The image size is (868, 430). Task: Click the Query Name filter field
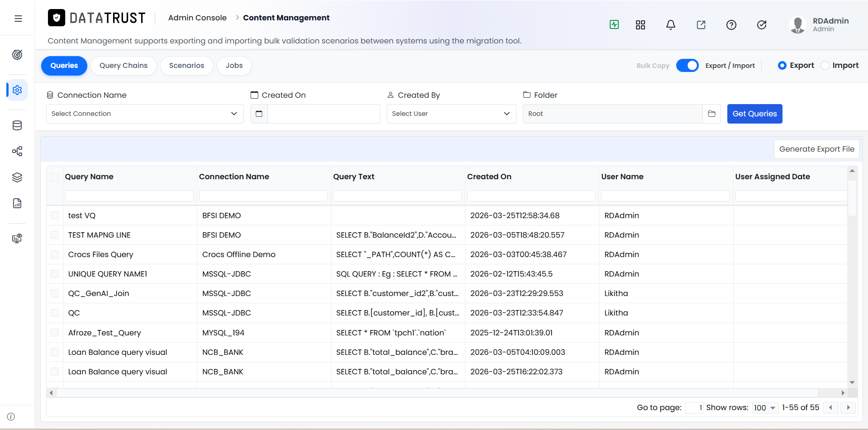tap(129, 196)
